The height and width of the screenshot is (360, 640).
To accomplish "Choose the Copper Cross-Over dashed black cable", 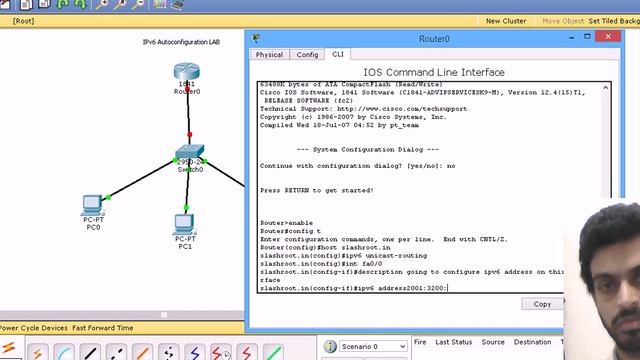I will 116,352.
